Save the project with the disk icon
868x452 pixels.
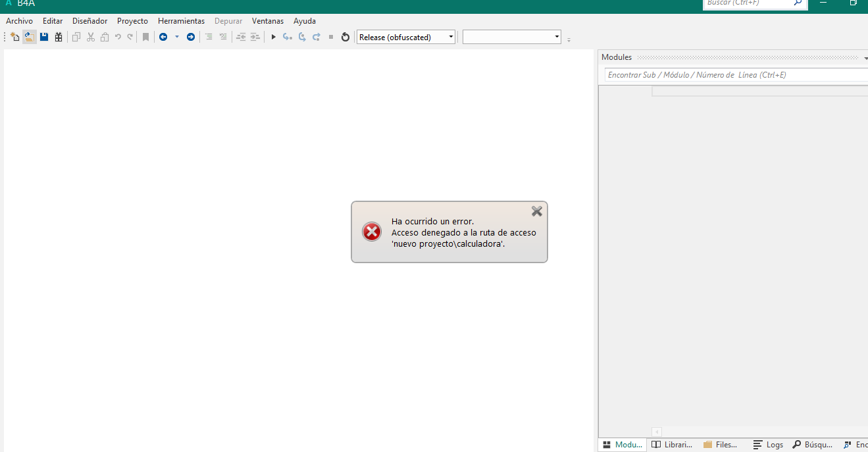[43, 36]
